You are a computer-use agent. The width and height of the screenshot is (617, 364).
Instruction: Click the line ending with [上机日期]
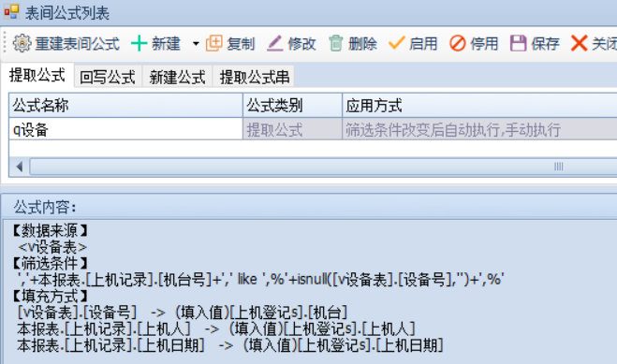coord(230,345)
